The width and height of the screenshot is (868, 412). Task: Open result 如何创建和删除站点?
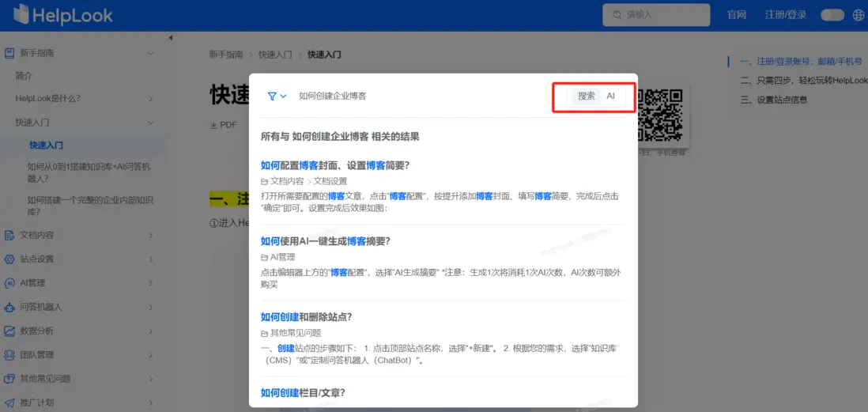(306, 317)
